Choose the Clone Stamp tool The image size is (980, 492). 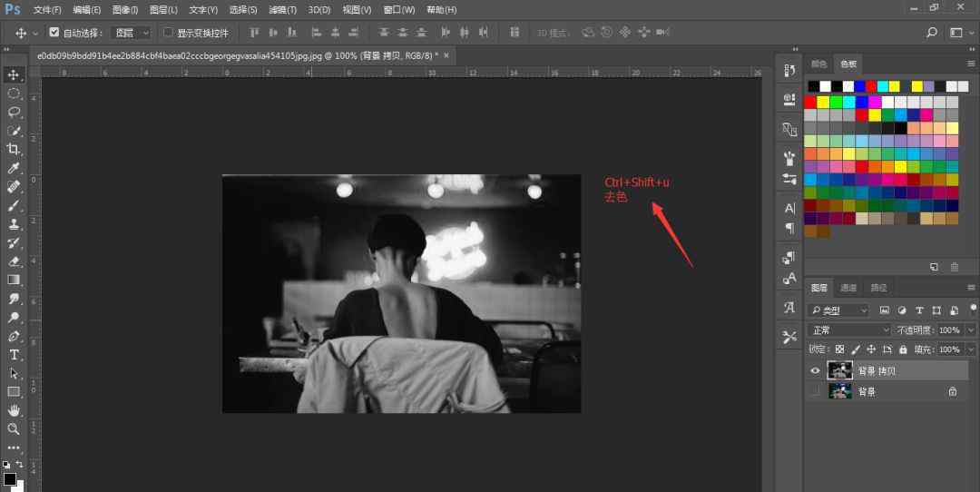click(14, 224)
